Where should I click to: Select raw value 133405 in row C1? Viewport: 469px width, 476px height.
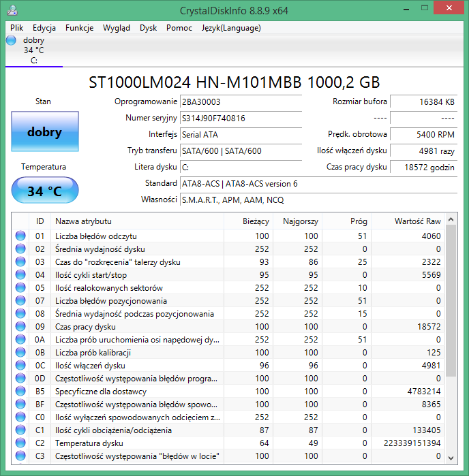(427, 430)
